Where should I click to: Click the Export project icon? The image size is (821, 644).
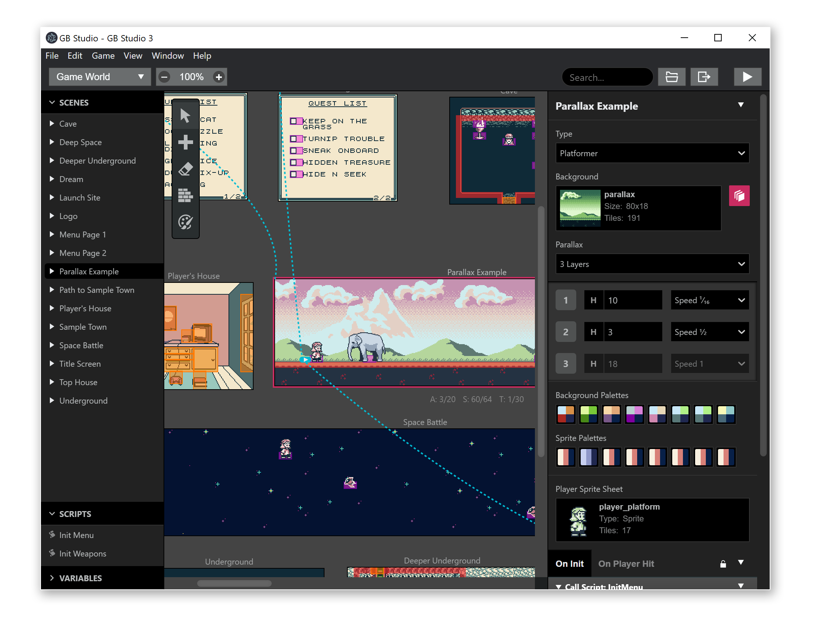[x=704, y=77]
